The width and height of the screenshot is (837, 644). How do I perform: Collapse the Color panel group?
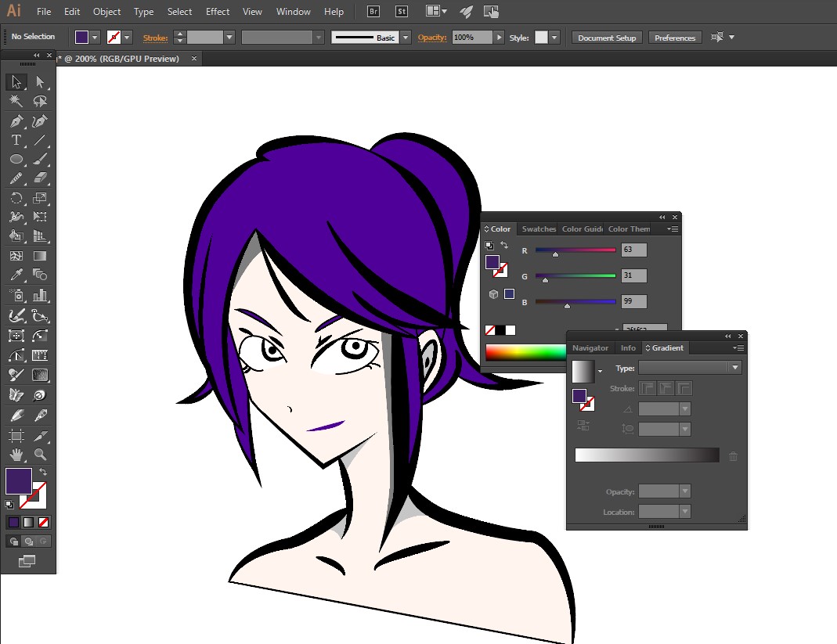662,218
